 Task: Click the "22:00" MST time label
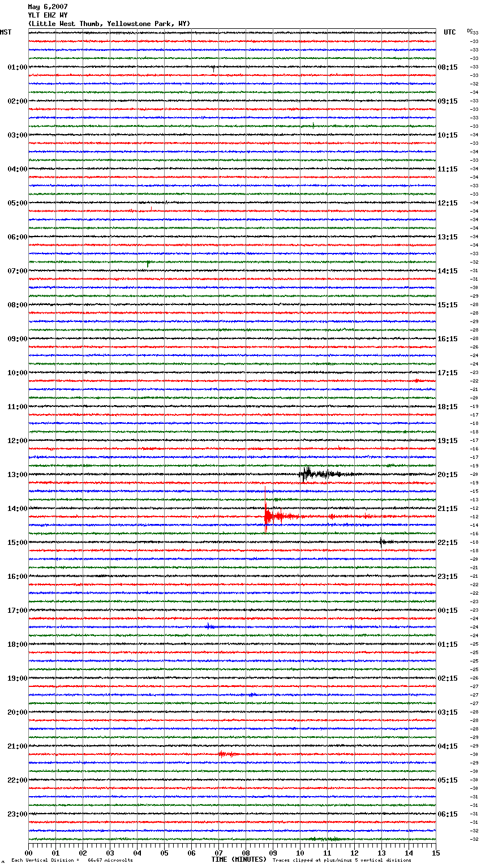[18, 780]
